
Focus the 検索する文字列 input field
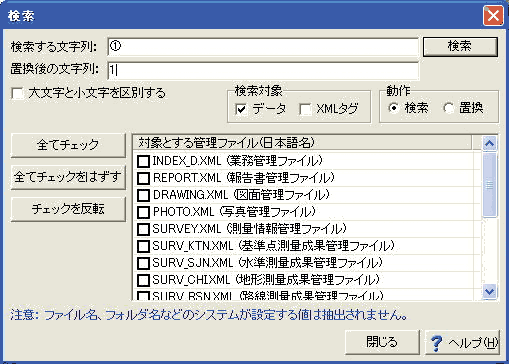click(263, 46)
